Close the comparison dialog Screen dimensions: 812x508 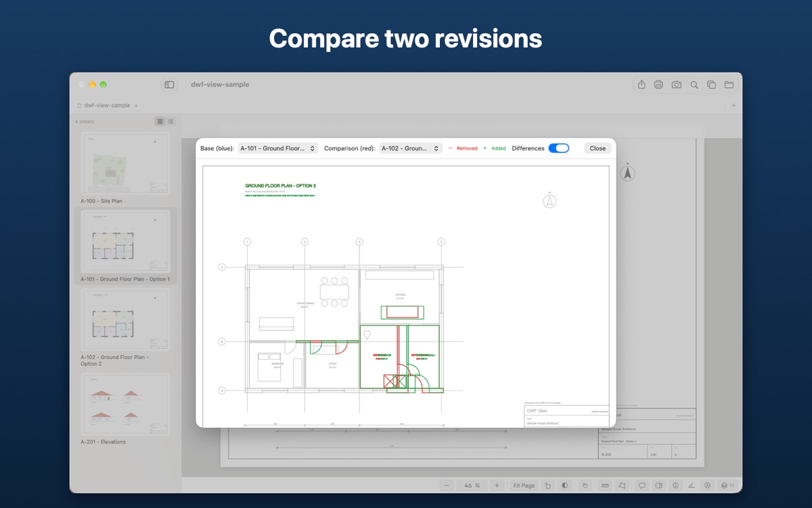[x=597, y=148]
